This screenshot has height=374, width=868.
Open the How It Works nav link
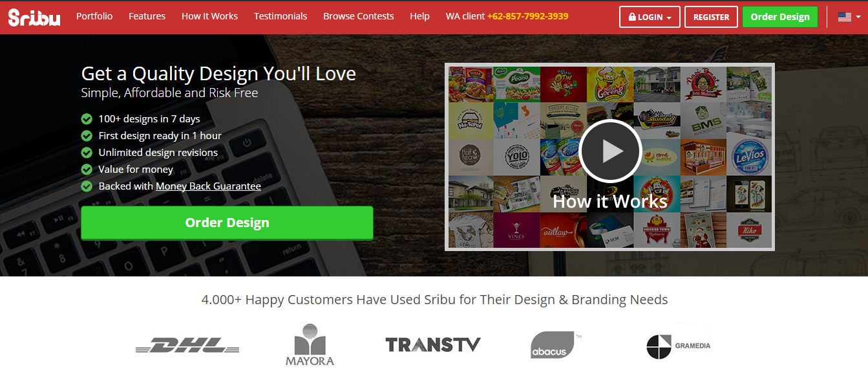tap(209, 16)
